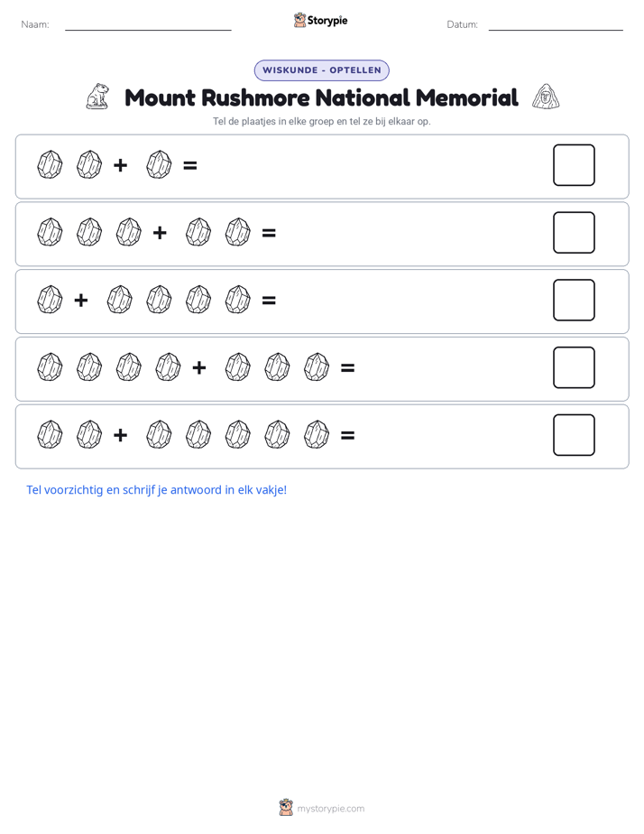Click the answer box in the first row
The image size is (644, 834).
tap(574, 165)
